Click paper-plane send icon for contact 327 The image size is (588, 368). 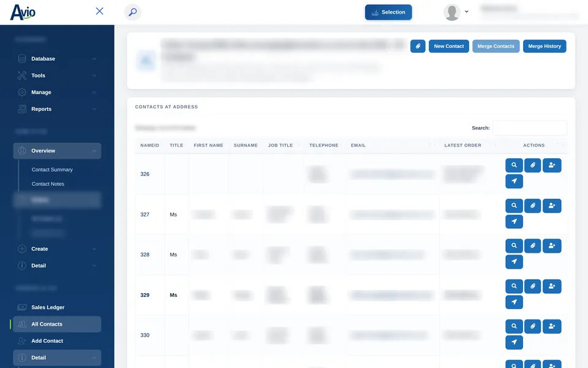pos(514,221)
